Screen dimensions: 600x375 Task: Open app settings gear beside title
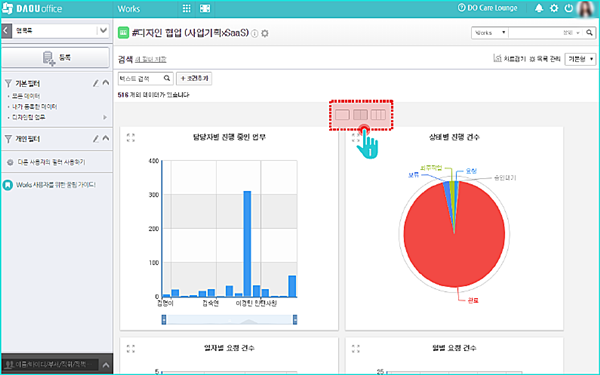click(265, 34)
